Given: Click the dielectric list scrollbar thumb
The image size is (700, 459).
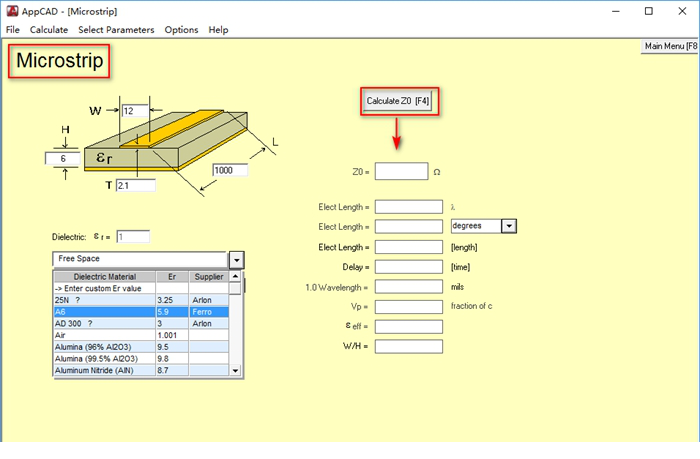Looking at the screenshot, I should pos(235,288).
